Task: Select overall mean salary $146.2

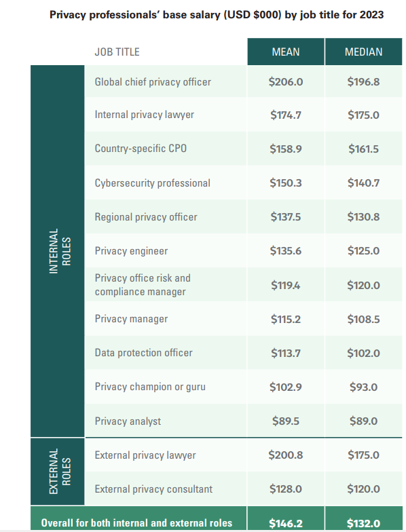Action: (285, 523)
